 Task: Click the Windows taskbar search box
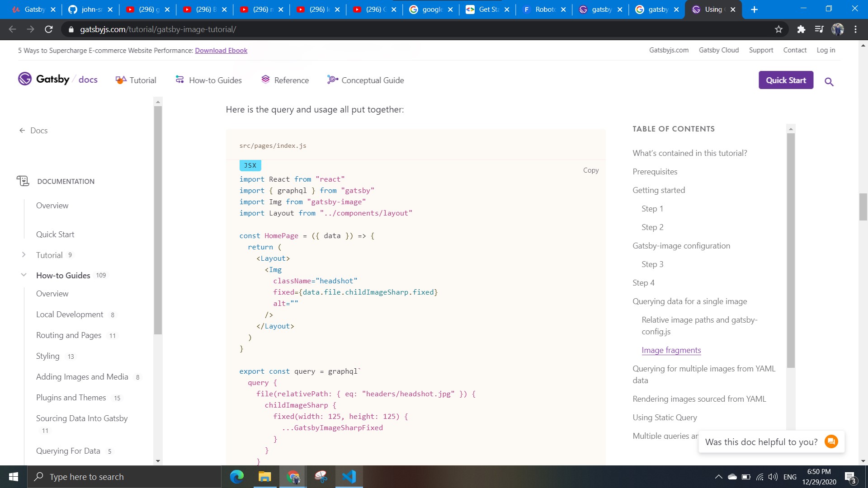tap(124, 477)
